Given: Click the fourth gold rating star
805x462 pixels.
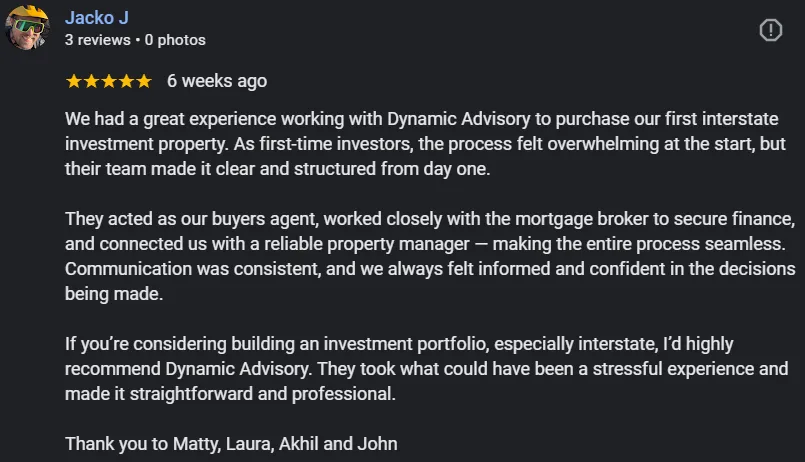Looking at the screenshot, I should pos(126,81).
